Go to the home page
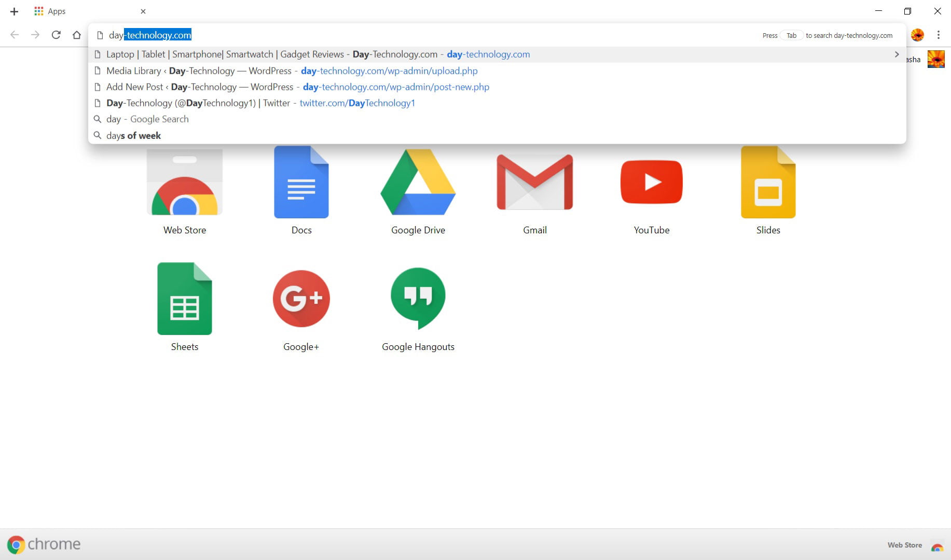Image resolution: width=951 pixels, height=560 pixels. (77, 35)
